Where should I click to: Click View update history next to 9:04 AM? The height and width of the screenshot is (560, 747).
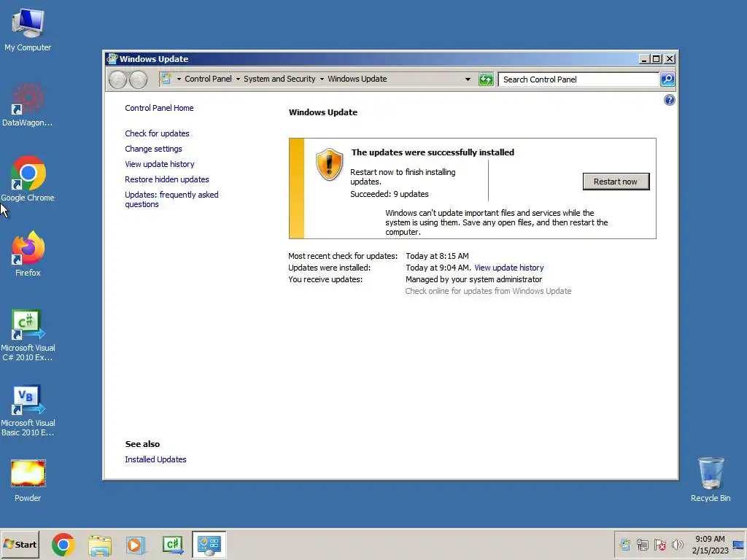tap(508, 268)
